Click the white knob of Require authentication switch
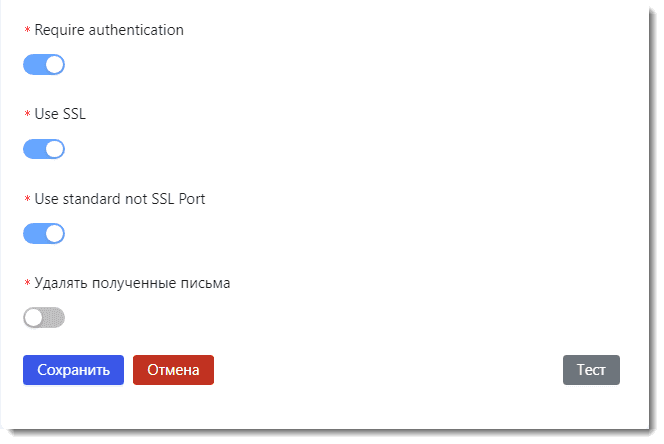The height and width of the screenshot is (444, 664). pyautogui.click(x=54, y=65)
